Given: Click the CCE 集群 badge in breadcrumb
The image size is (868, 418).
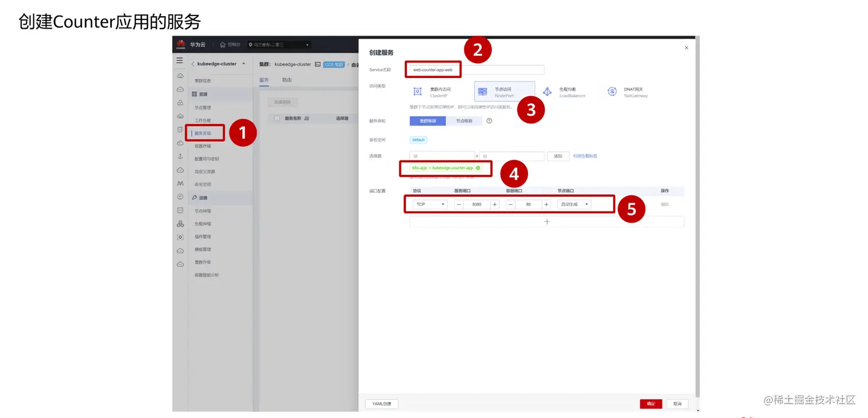Looking at the screenshot, I should [x=334, y=64].
